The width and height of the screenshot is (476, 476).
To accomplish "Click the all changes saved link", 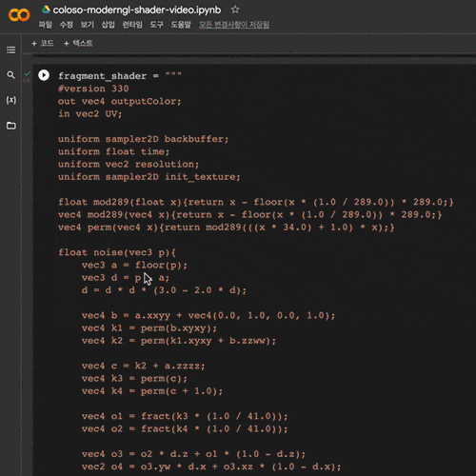I will tap(234, 25).
